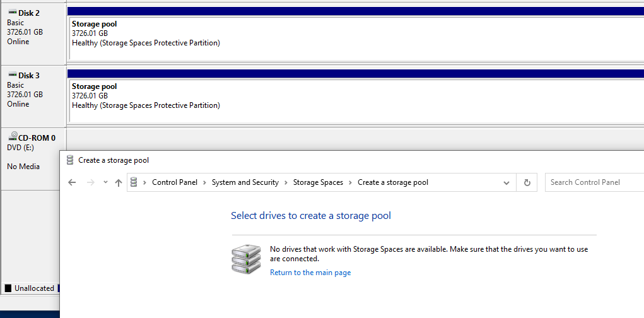This screenshot has height=318, width=644.
Task: Click Disk 2 'Online' status text
Action: (18, 42)
